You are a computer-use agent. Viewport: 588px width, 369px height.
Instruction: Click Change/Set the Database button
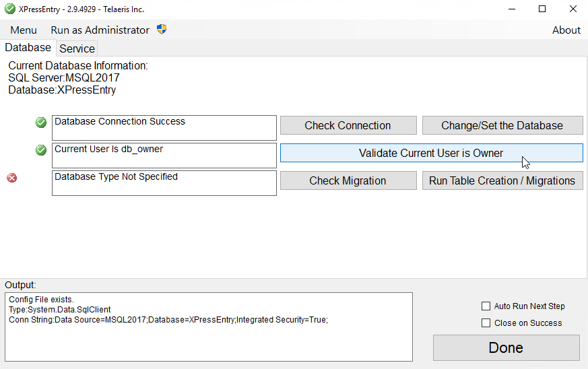502,125
